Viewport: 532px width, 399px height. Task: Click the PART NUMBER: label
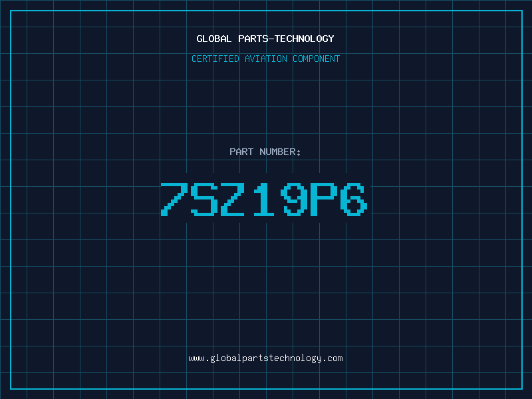[x=265, y=152]
